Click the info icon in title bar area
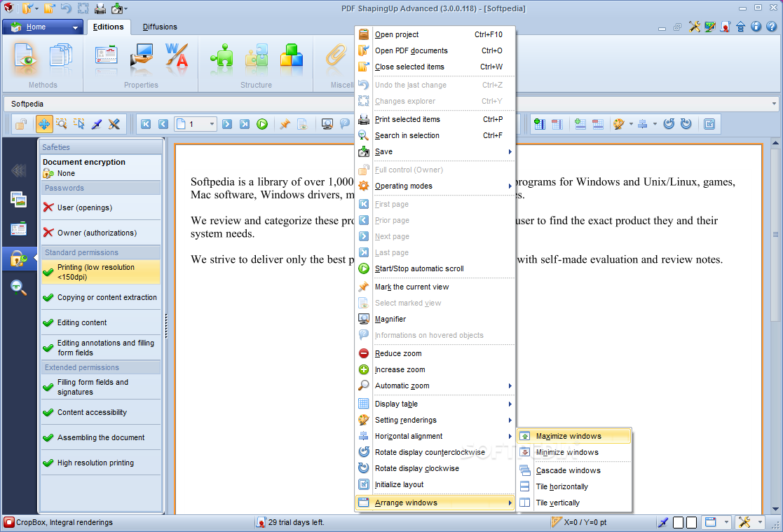 pos(756,27)
